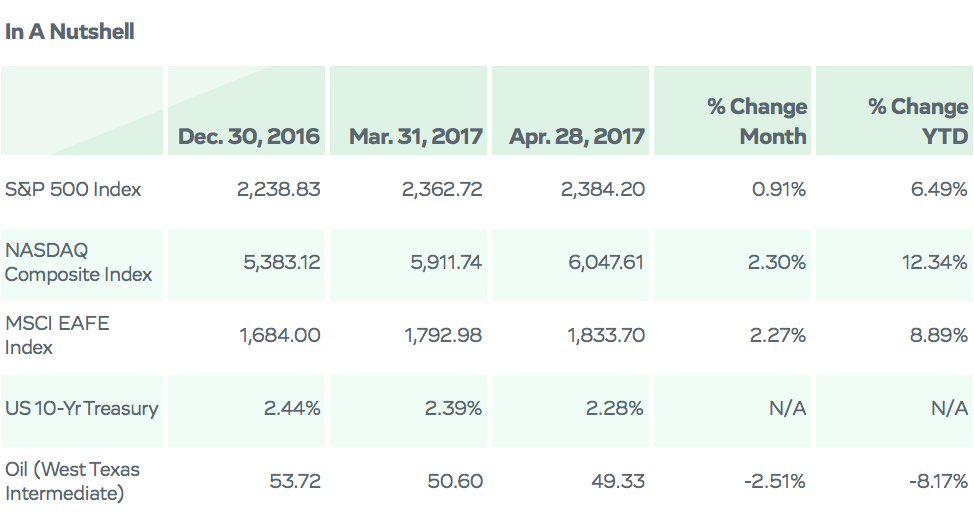Select the MSCI EAFE Index row label
The height and width of the screenshot is (520, 974).
pos(57,335)
